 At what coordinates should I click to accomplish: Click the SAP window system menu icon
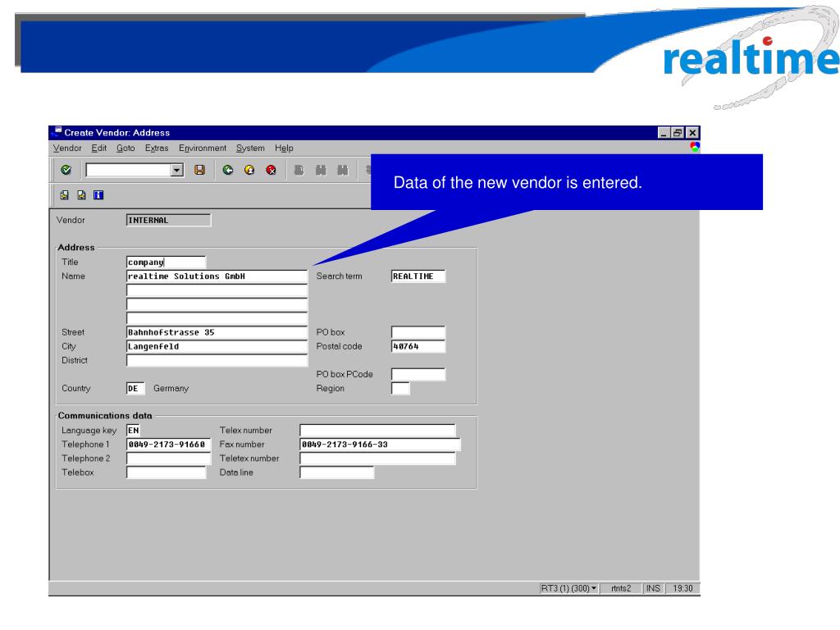[x=57, y=132]
